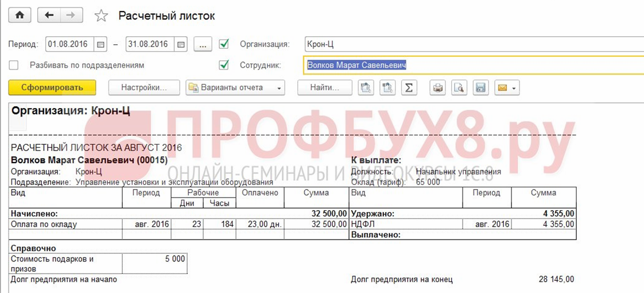
Task: Open print preview icon
Action: 460,87
